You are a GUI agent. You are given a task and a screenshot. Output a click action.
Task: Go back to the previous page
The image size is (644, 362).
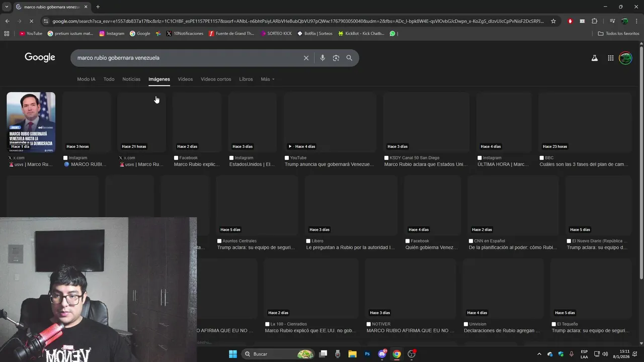(x=7, y=21)
